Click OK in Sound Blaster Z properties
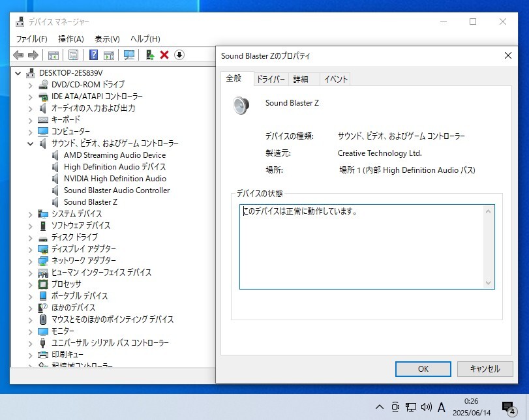 point(423,369)
